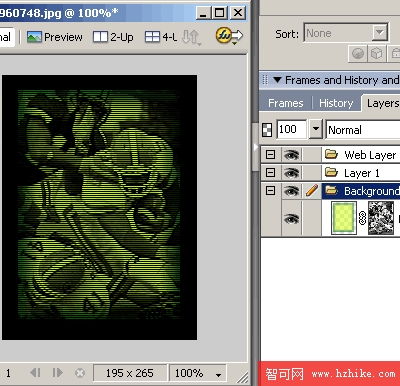Switch to the History tab

[x=336, y=103]
